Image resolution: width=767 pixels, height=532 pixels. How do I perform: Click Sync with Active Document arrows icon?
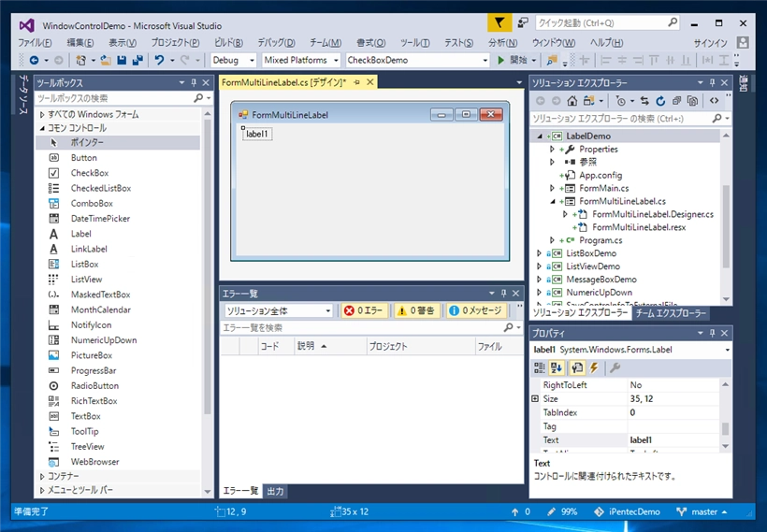pos(644,101)
